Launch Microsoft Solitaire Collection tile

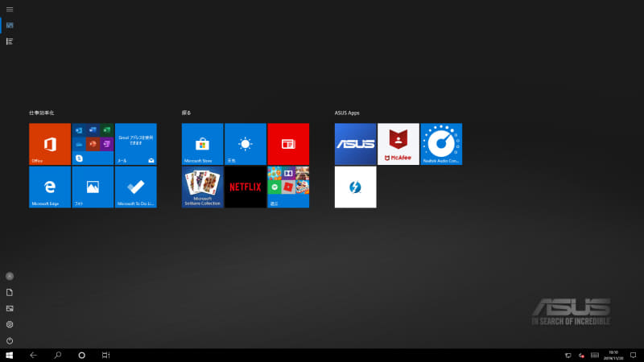pos(203,187)
